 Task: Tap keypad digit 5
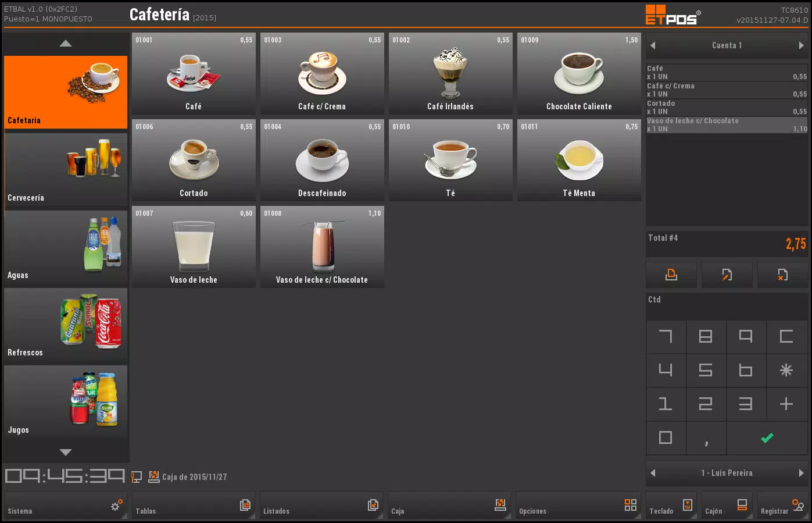[706, 370]
